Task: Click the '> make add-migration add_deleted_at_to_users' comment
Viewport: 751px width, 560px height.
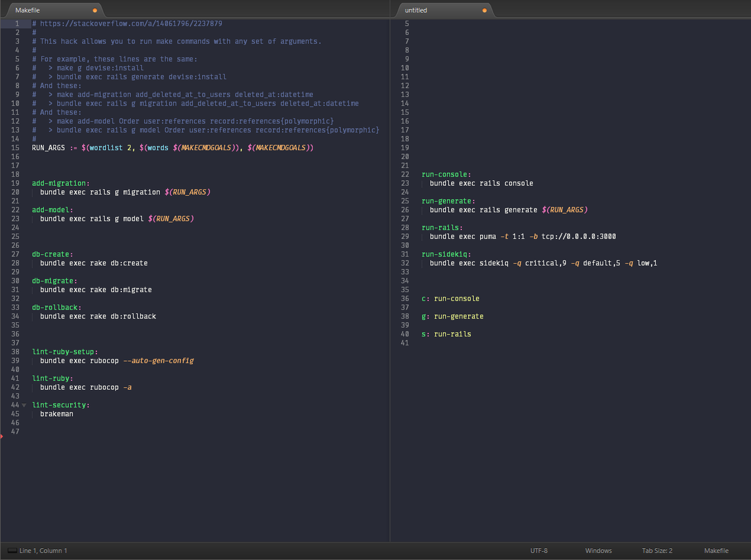Action: (173, 94)
